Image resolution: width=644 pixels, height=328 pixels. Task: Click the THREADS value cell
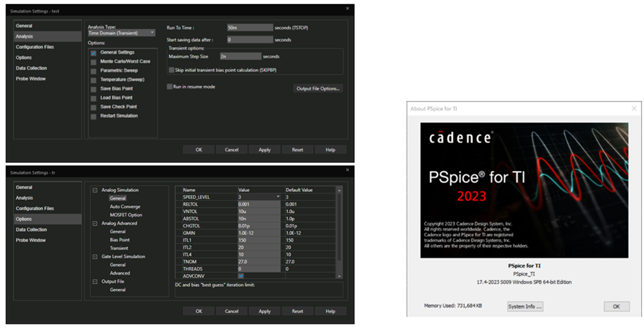(259, 269)
